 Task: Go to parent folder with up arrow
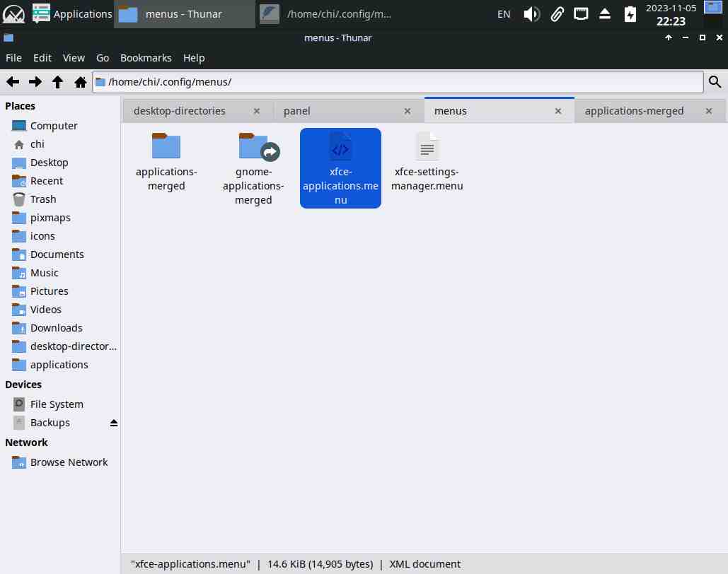(58, 82)
